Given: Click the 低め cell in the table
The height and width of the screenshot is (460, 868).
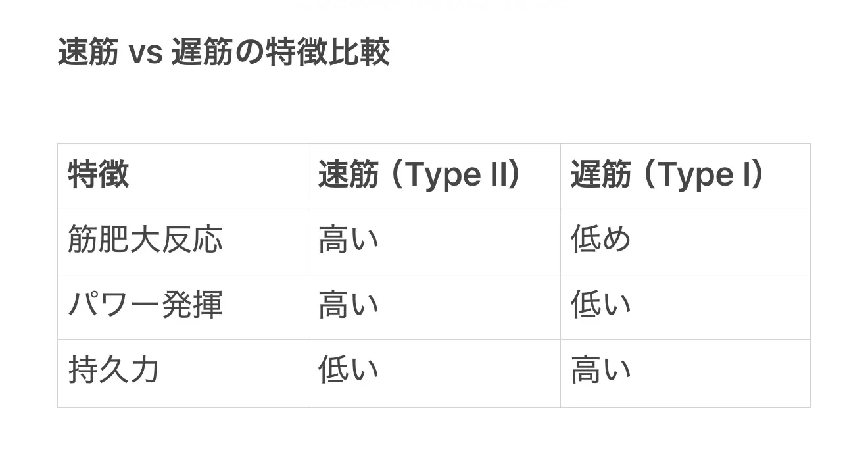Looking at the screenshot, I should pos(600,240).
